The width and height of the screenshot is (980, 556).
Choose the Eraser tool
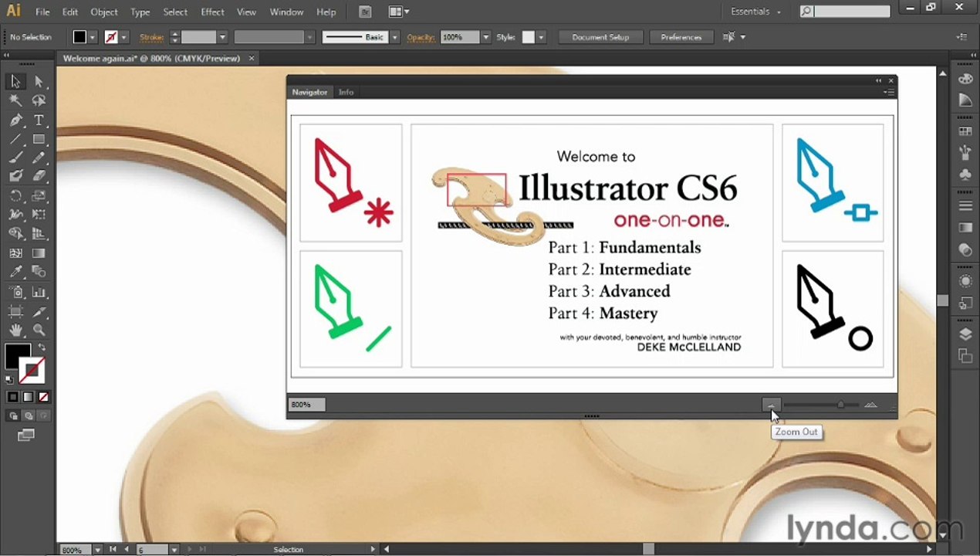click(x=39, y=176)
